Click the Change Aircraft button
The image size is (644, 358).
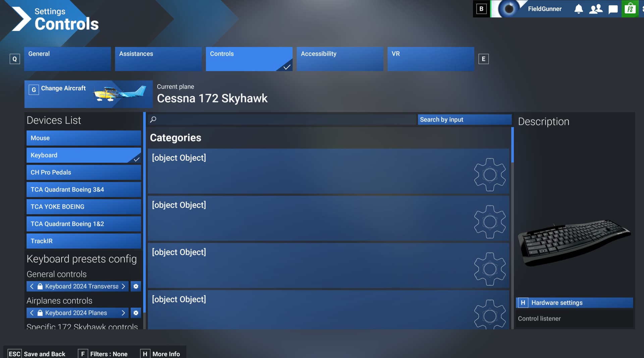coord(89,94)
